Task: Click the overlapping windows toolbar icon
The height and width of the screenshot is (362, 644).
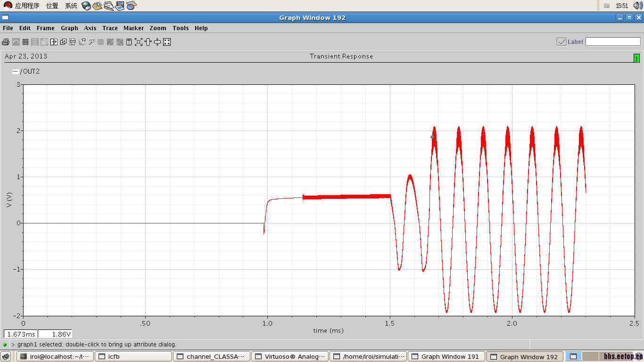Action: [x=63, y=42]
